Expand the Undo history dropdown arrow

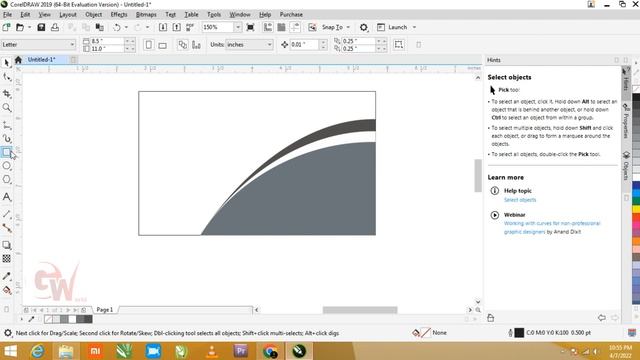pos(126,27)
